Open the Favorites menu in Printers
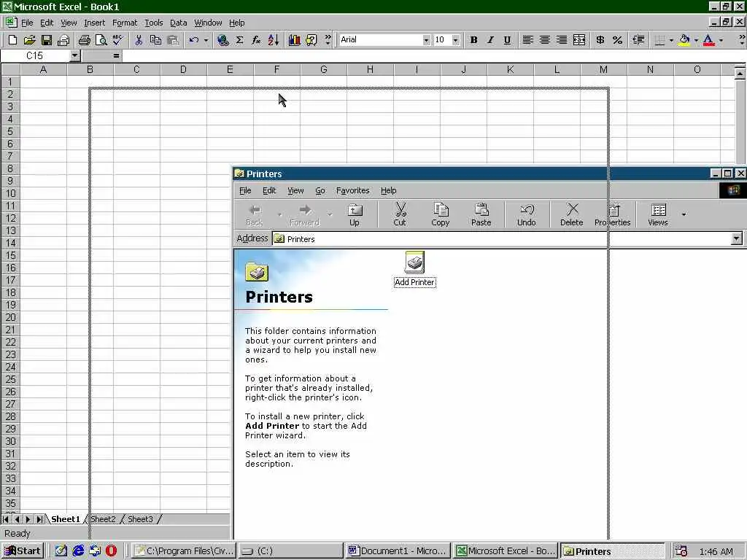Image resolution: width=747 pixels, height=560 pixels. tap(352, 190)
